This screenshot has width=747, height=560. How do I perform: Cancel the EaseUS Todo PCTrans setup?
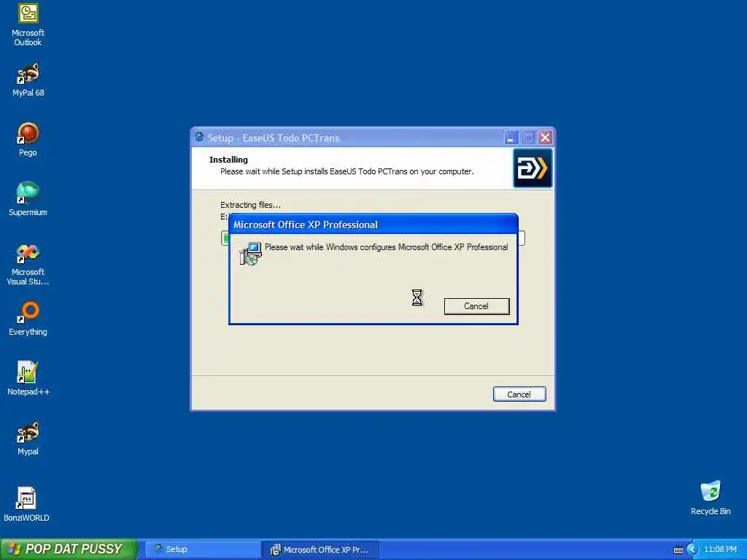coord(519,394)
